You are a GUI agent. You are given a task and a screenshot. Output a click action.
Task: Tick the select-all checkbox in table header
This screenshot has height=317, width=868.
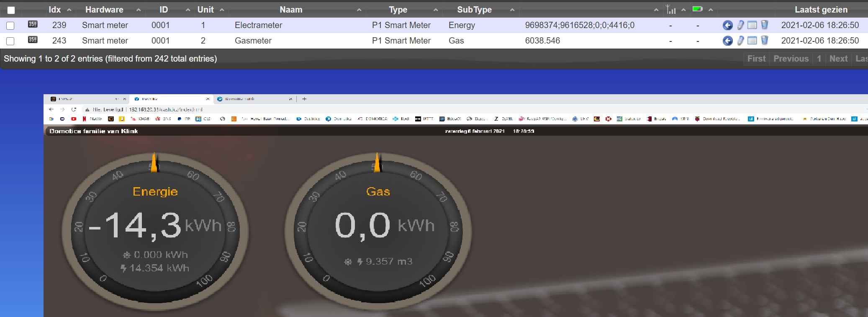point(11,10)
